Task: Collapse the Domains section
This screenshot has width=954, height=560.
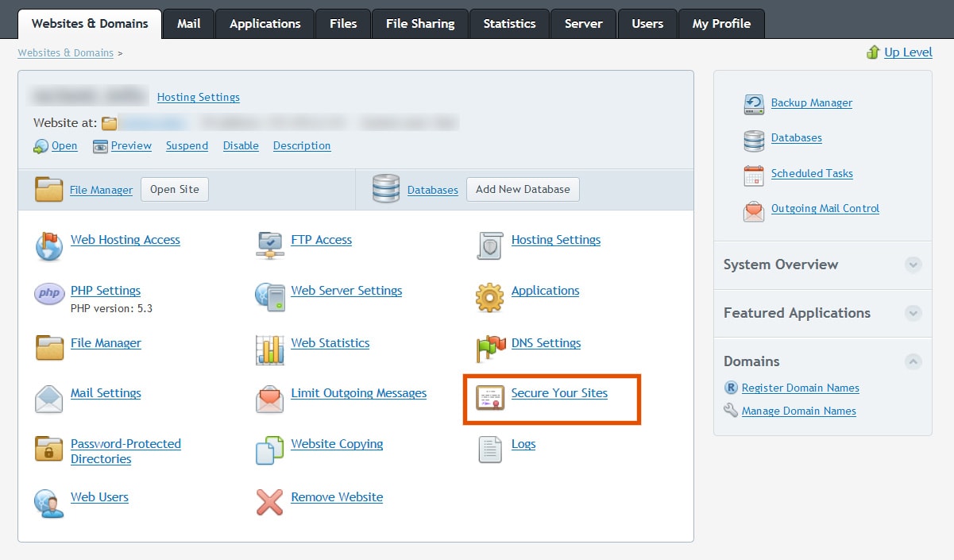Action: [x=913, y=362]
